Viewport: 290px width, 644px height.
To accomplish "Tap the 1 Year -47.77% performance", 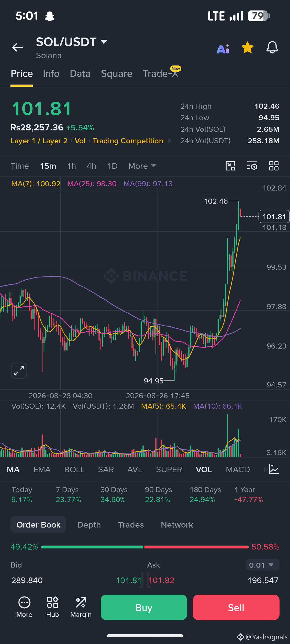I will coord(249,495).
